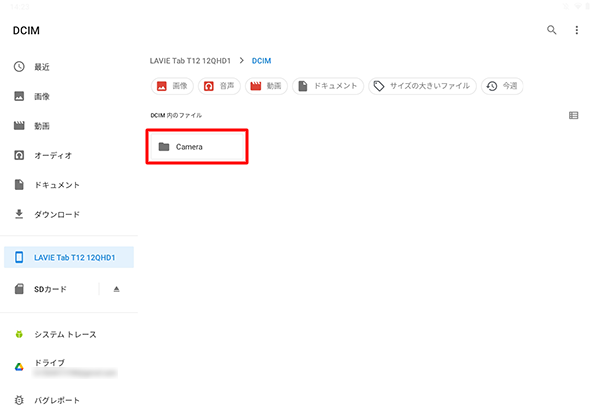Click the audio icon next to オーディオ
600x417 pixels.
pyautogui.click(x=19, y=155)
